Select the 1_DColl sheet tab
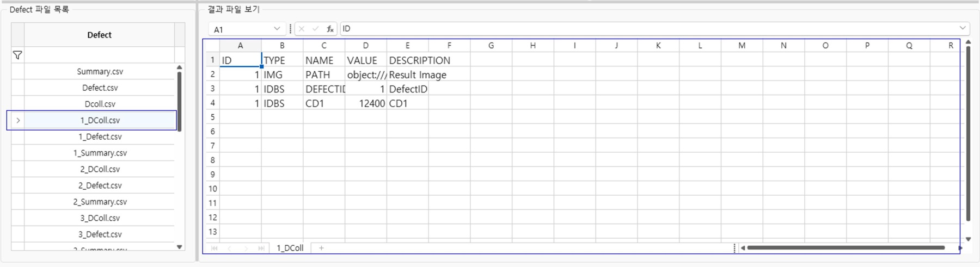 point(290,248)
